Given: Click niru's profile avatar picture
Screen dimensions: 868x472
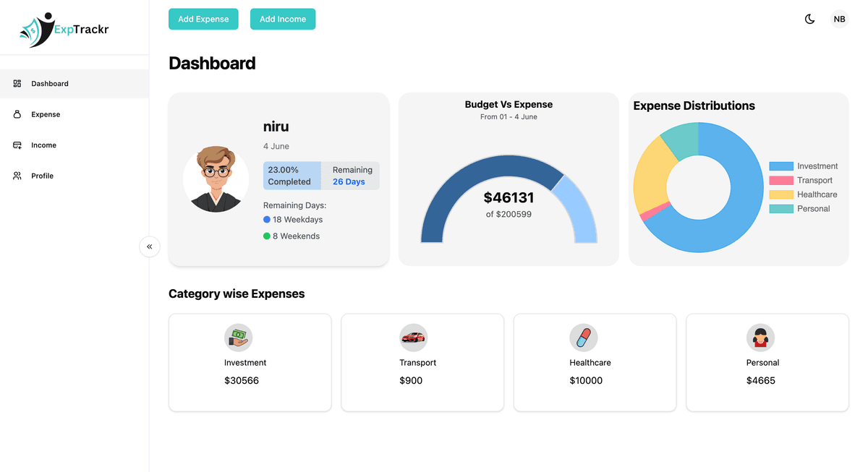Looking at the screenshot, I should pos(216,179).
